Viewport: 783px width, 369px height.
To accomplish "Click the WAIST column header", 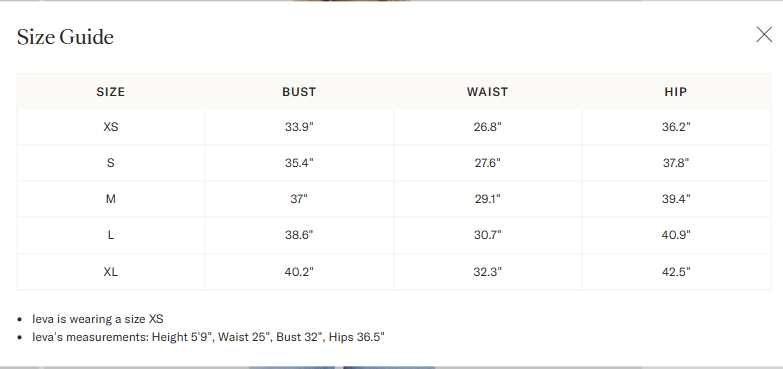I will pyautogui.click(x=487, y=92).
